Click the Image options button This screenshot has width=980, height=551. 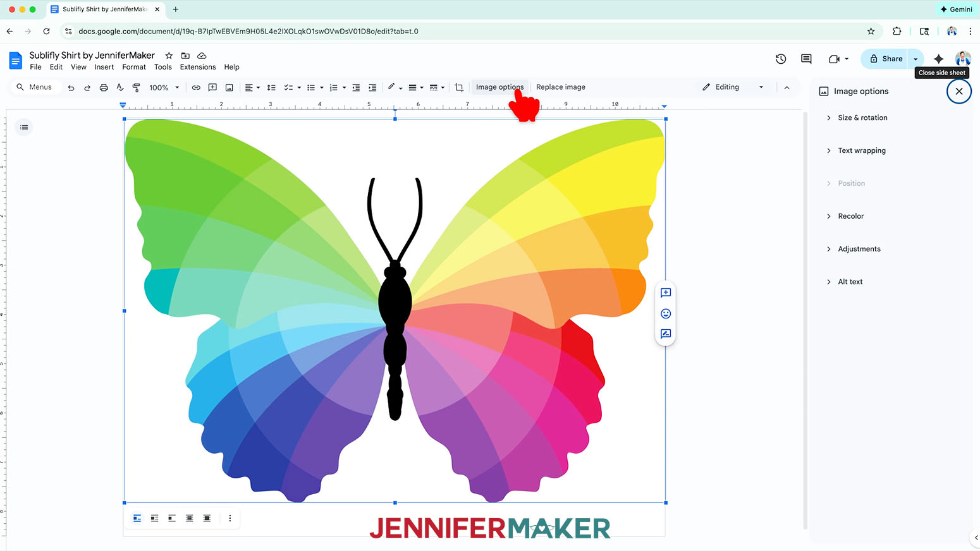(499, 87)
